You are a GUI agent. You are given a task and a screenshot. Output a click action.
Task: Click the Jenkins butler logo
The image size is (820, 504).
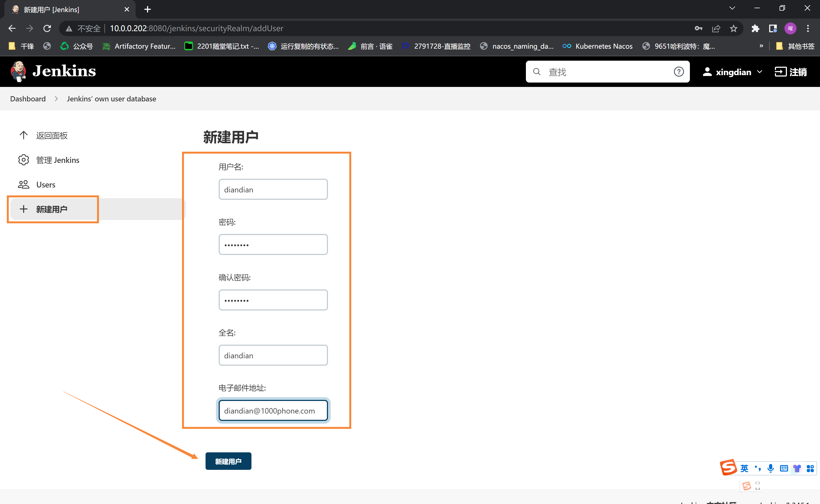18,71
